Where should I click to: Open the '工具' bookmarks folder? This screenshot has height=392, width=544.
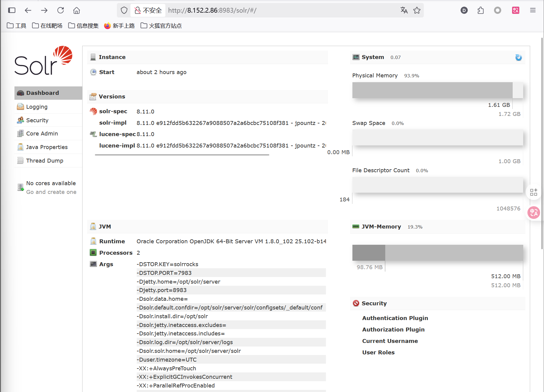[17, 26]
